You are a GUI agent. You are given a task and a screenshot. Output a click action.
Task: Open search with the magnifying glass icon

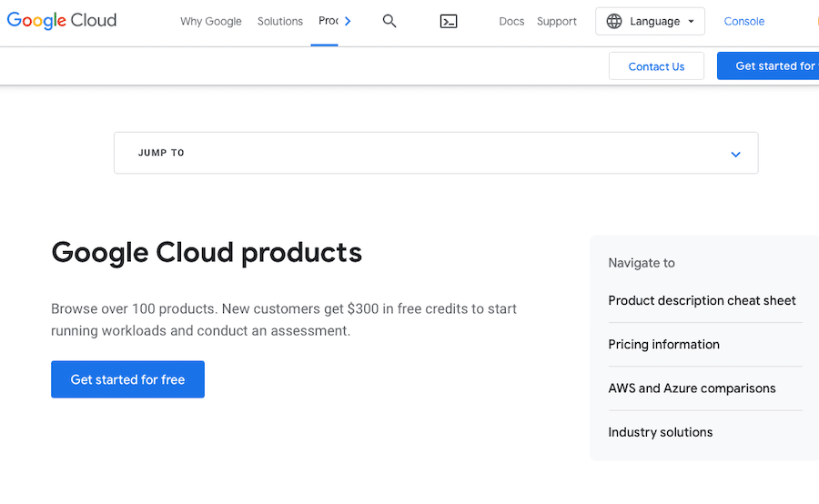389,21
